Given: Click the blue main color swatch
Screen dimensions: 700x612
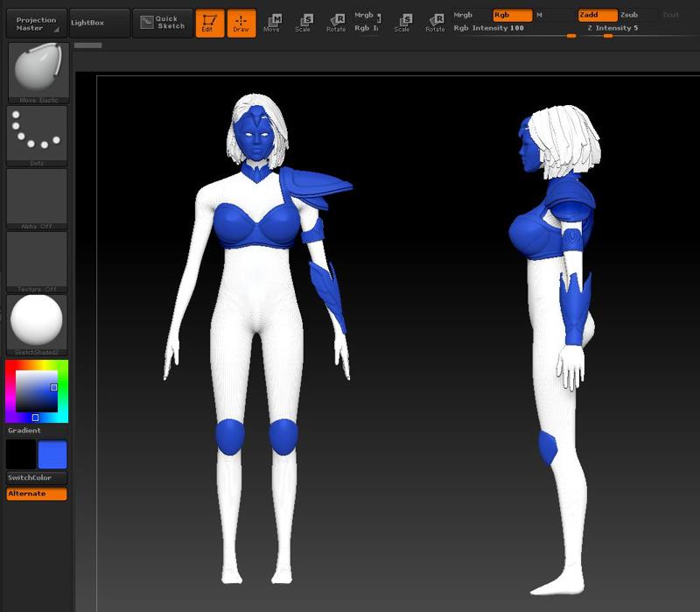Looking at the screenshot, I should coord(52,454).
